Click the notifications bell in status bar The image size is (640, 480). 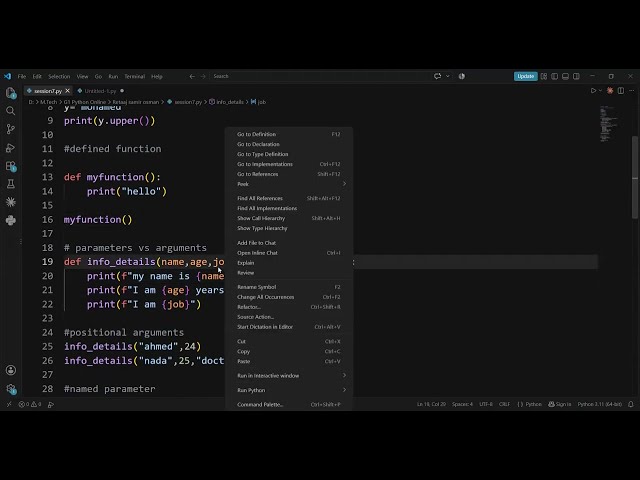click(x=631, y=404)
